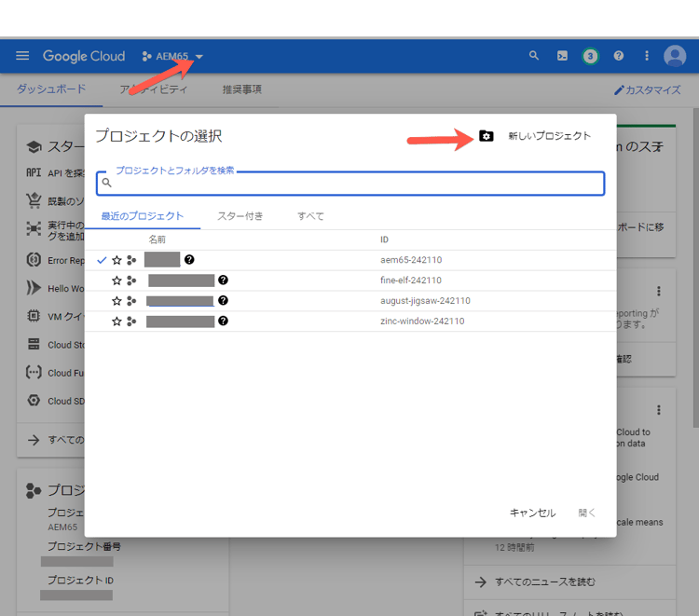Click プロジェクト ID label in project info
This screenshot has height=616, width=699.
[x=80, y=581]
